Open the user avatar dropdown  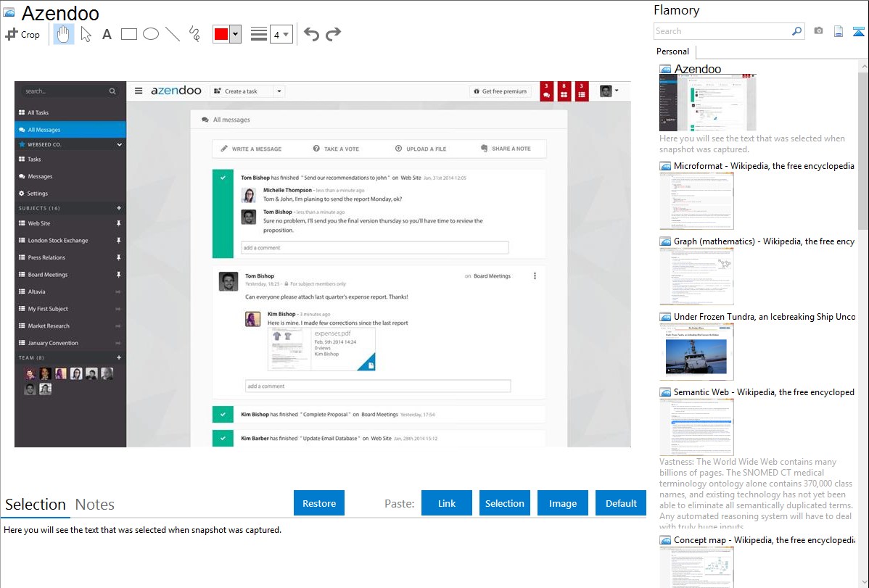[x=609, y=91]
